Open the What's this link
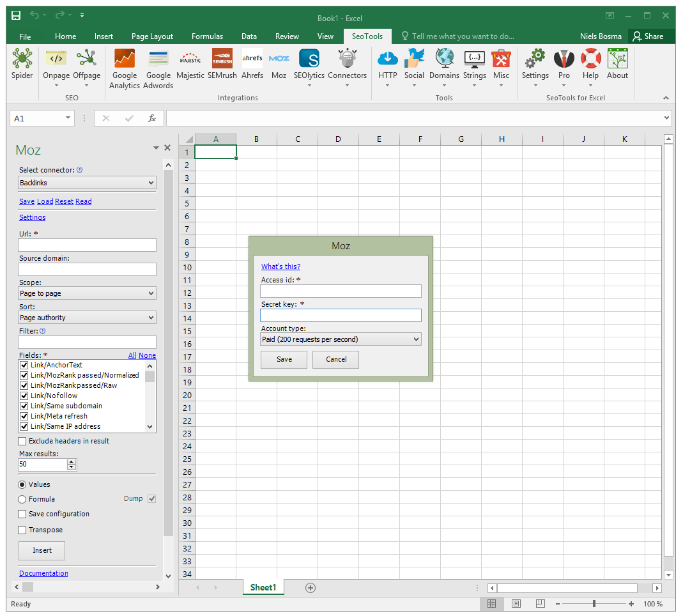Image resolution: width=683 pixels, height=616 pixels. coord(280,266)
